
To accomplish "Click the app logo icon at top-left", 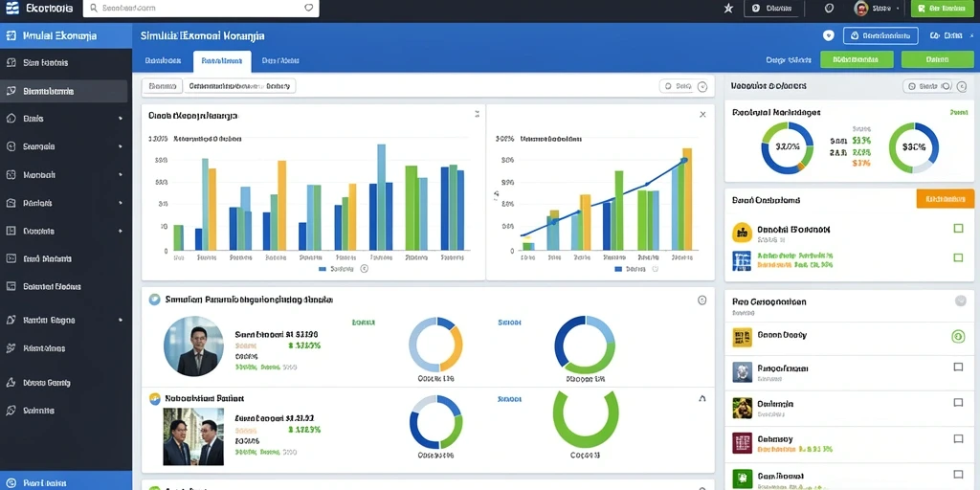I will click(x=12, y=8).
